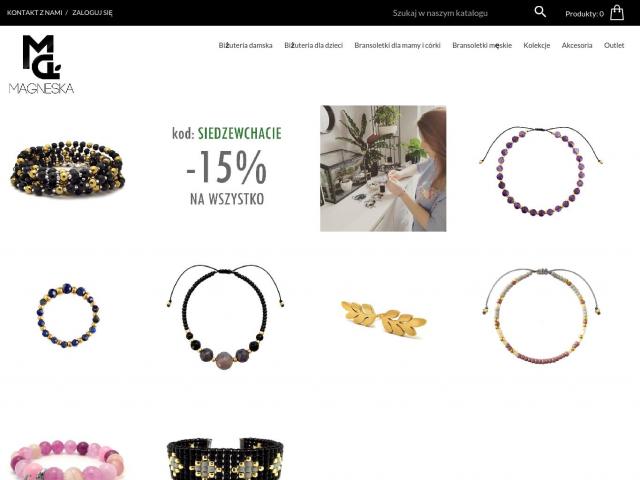Open the Outlet menu item
This screenshot has height=480, width=640.
tap(614, 45)
